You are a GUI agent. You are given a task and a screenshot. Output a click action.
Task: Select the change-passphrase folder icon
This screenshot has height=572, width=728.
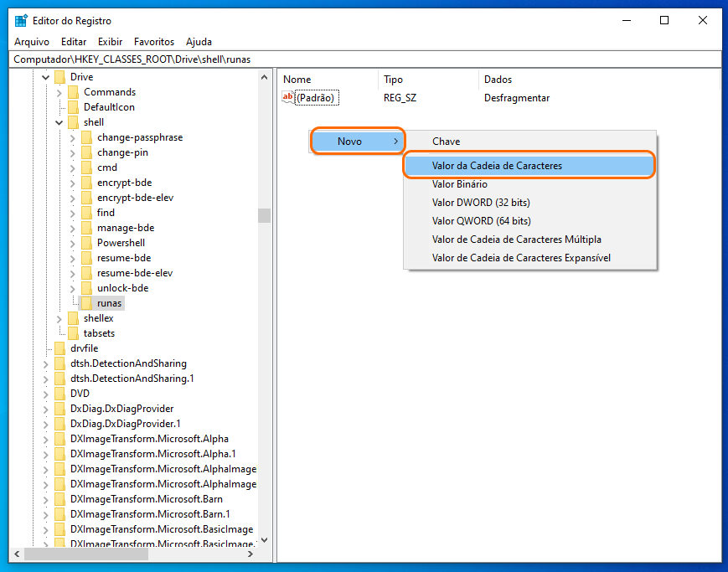pyautogui.click(x=87, y=137)
